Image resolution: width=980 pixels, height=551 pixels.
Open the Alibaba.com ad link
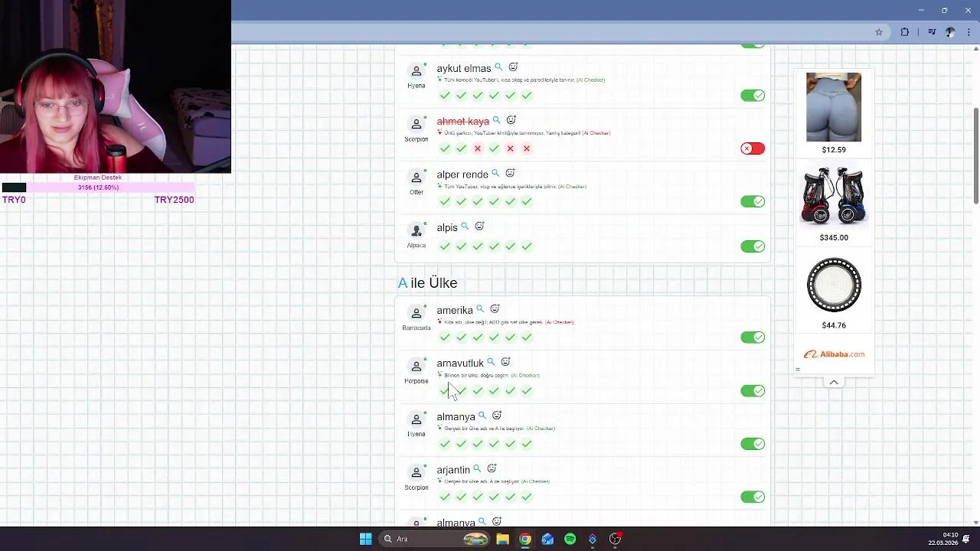pyautogui.click(x=834, y=354)
